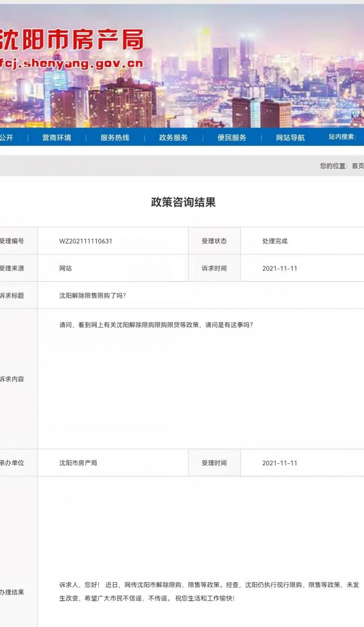Click the inquiry text starting with 请问，看到网上

pos(156,325)
